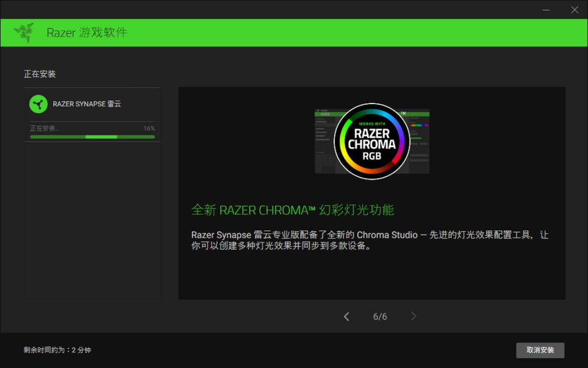Click the Razer 游戏软件 title text
The width and height of the screenshot is (588, 368).
(x=87, y=33)
